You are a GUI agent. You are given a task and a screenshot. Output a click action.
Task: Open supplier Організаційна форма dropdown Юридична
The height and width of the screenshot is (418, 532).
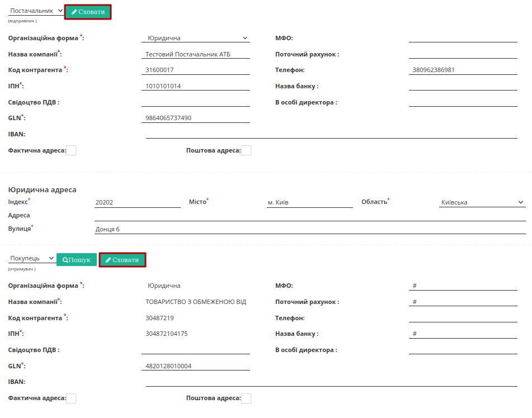(196, 38)
